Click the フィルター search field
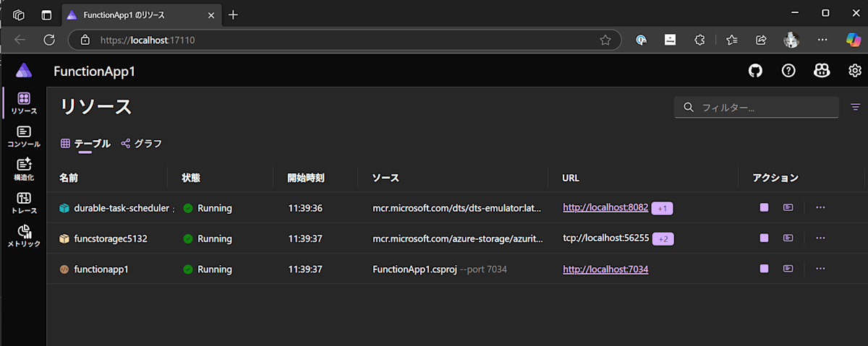Image resolution: width=868 pixels, height=346 pixels. click(x=757, y=108)
